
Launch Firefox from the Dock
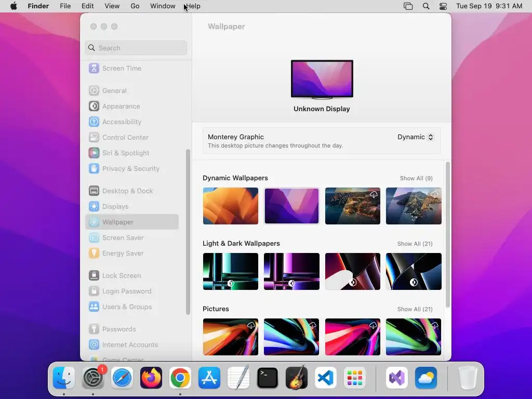click(x=151, y=378)
